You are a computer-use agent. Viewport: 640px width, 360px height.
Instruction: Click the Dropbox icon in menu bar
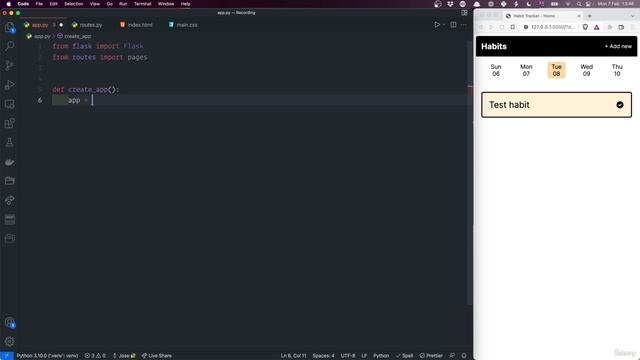[450, 4]
